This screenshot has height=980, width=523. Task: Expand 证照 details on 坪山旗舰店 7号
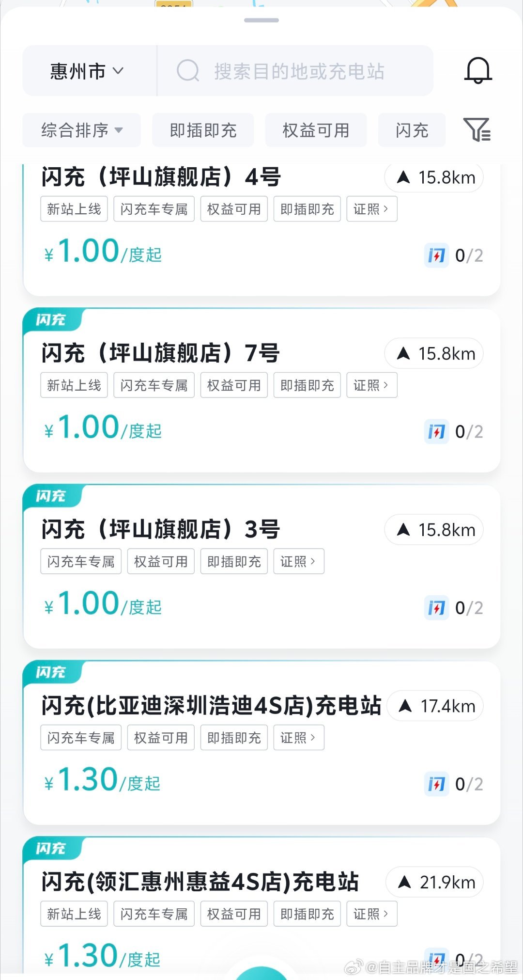(x=372, y=385)
